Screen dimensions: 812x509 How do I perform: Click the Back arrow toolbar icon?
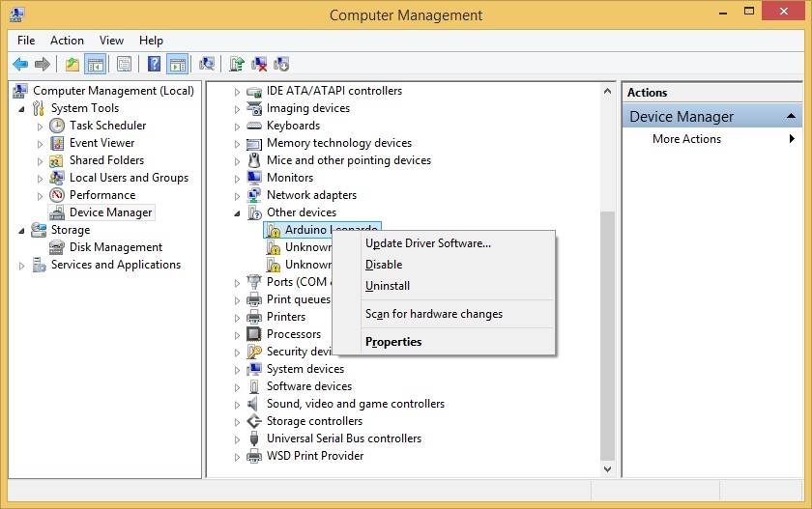pos(20,65)
